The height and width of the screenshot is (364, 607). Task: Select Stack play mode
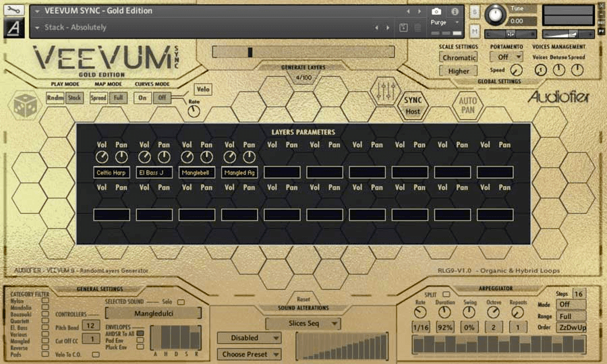click(x=74, y=98)
